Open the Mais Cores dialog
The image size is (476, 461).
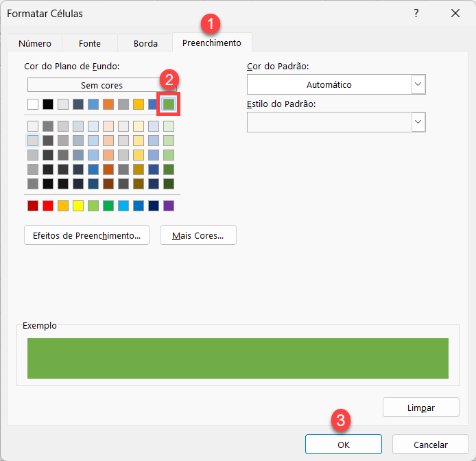[198, 235]
